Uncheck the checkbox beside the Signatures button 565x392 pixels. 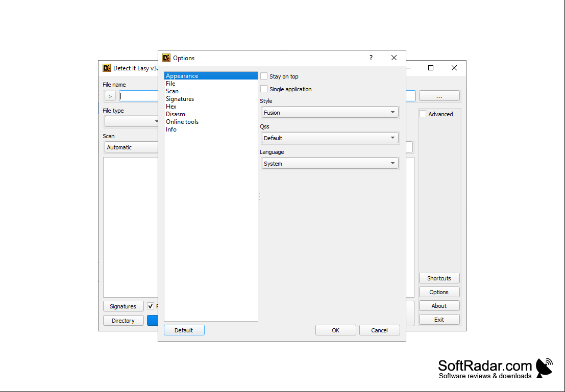point(151,306)
